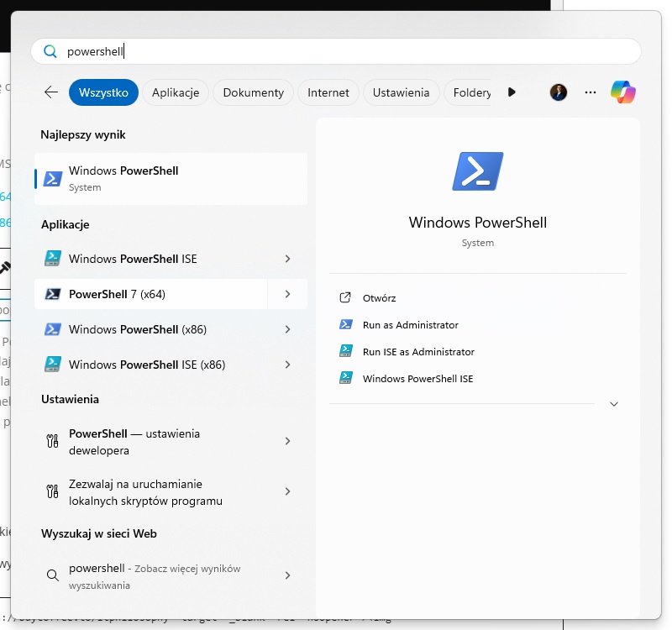Click the Windows PowerShell ISE action icon
The height and width of the screenshot is (630, 672).
pos(346,378)
